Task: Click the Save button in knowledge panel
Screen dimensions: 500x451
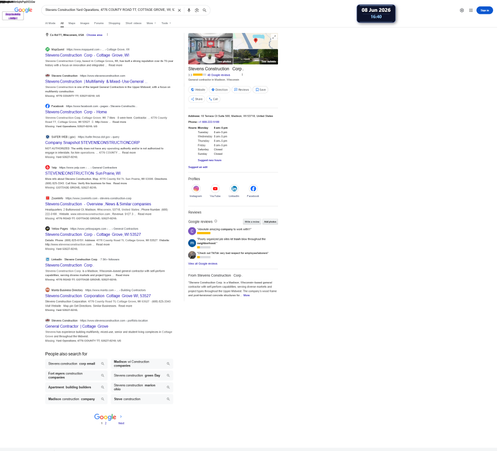Action: coord(260,90)
